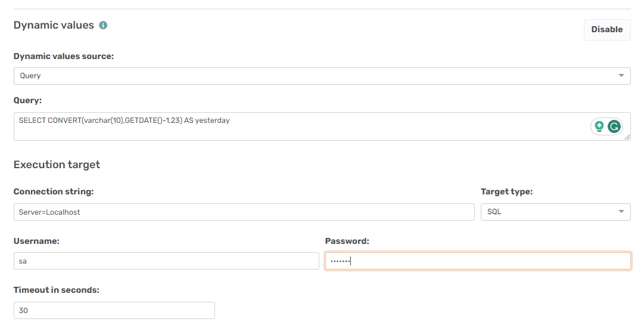The image size is (644, 328).
Task: Click the info icon beside Dynamic values
Action: [x=103, y=26]
